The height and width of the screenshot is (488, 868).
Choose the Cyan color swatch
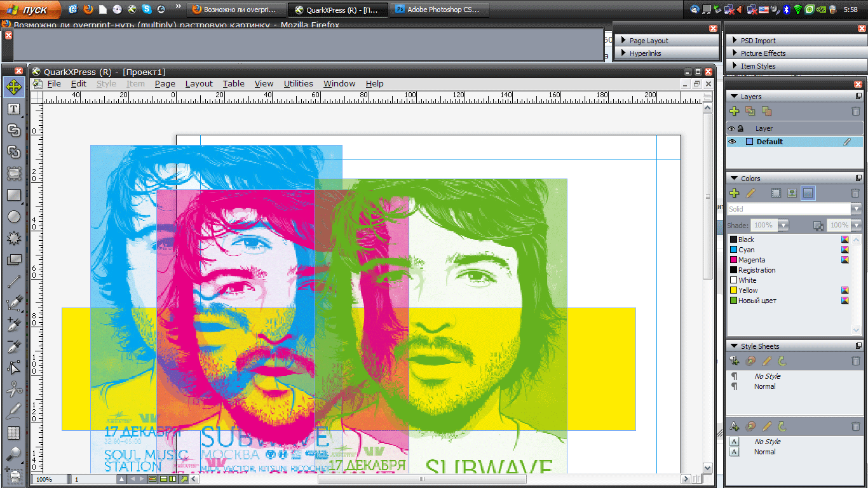coord(733,250)
